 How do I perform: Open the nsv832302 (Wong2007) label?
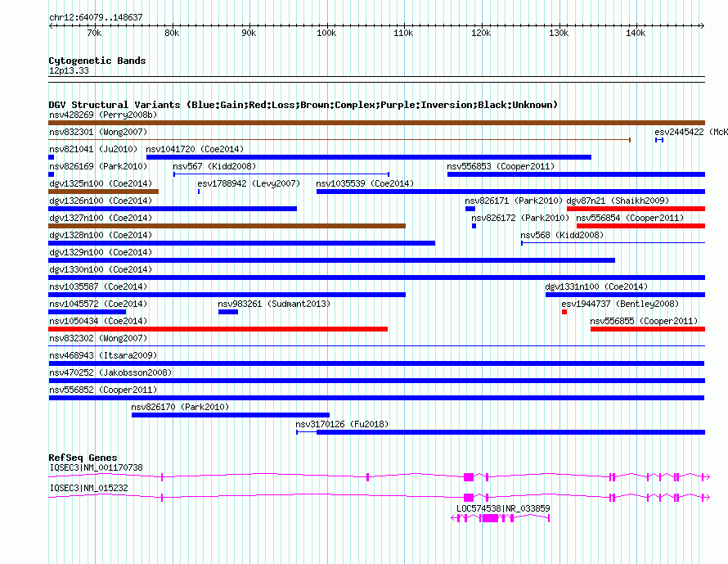point(98,338)
